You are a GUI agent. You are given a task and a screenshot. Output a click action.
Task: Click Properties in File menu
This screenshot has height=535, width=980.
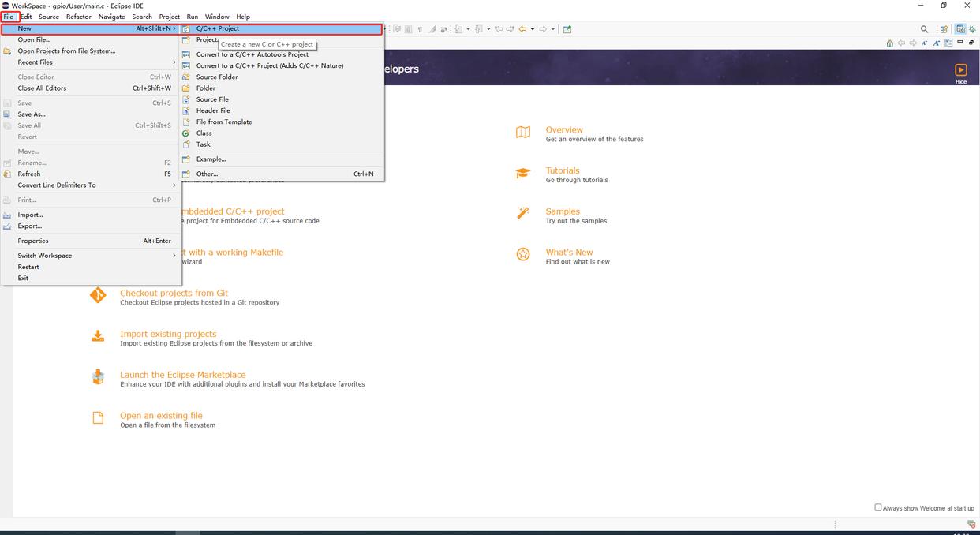pos(92,241)
